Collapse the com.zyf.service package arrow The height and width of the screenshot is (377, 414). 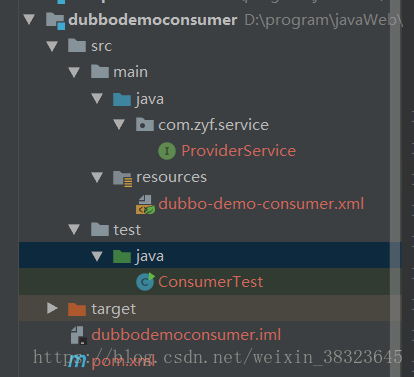click(119, 125)
